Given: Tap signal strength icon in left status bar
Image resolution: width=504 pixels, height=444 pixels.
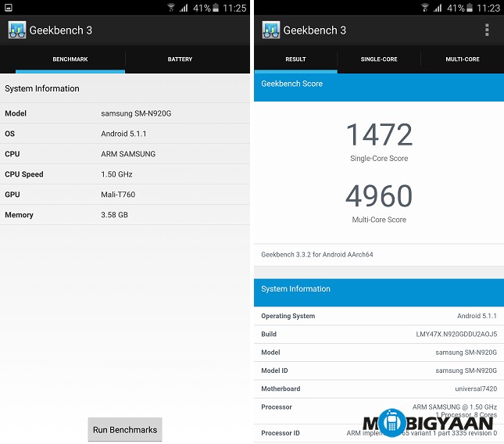Looking at the screenshot, I should (184, 8).
